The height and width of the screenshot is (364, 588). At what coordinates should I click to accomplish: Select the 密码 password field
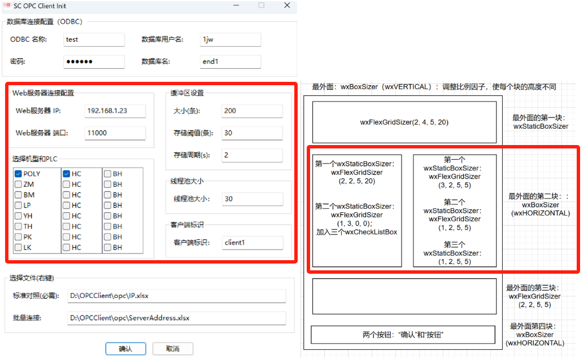click(94, 62)
